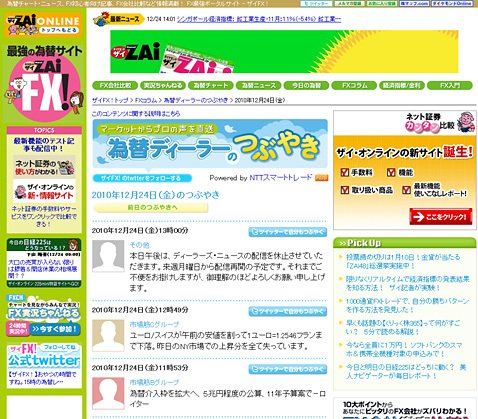Open the おやつの時間ですね sidebar tweet link
Viewport: 478px width, 419px height.
pos(42,378)
